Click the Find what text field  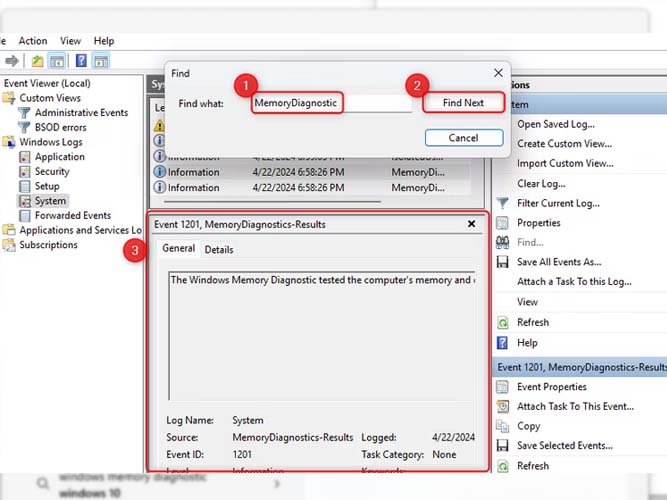click(331, 103)
